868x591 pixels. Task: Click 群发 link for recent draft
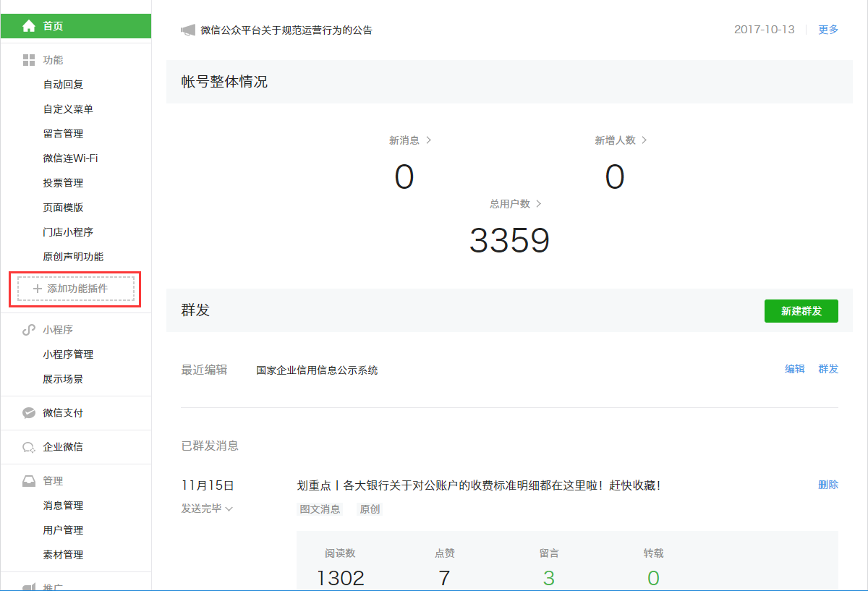pyautogui.click(x=828, y=369)
